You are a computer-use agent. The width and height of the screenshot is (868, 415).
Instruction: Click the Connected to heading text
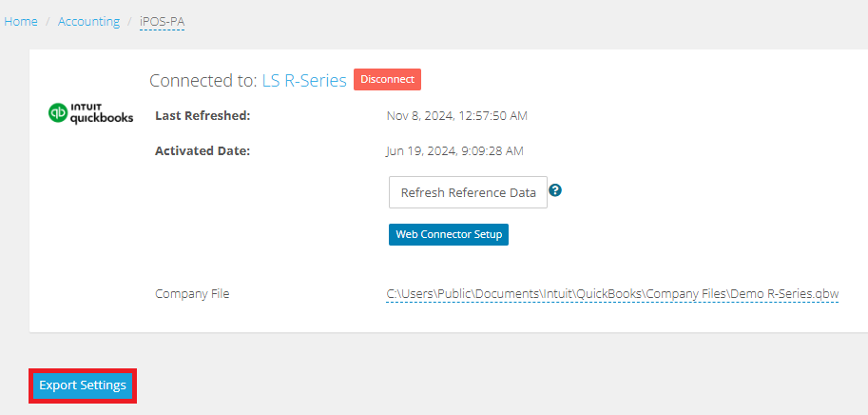click(203, 80)
